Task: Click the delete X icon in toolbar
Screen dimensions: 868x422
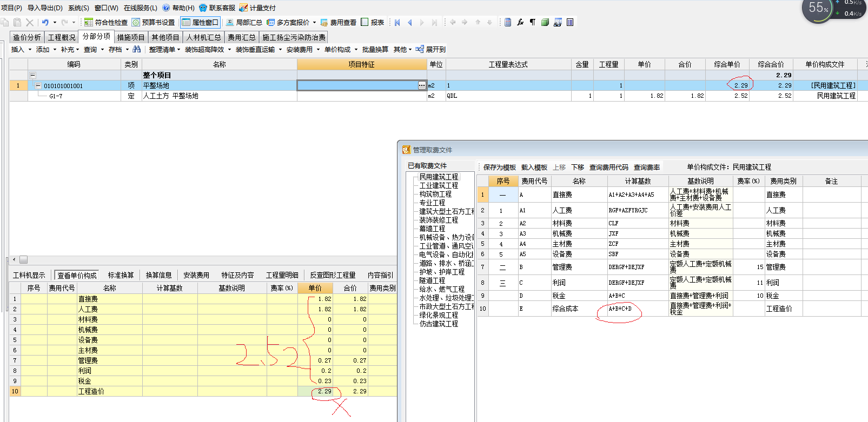Action: pos(30,22)
